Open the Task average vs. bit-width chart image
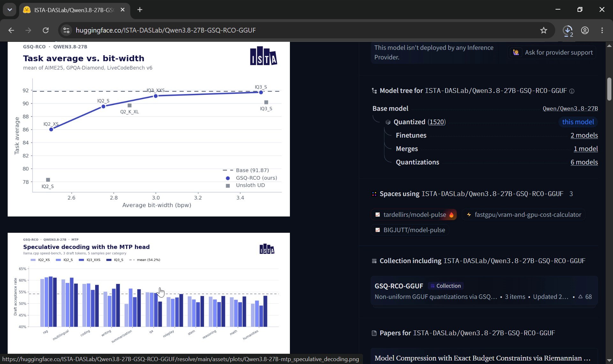613x364 pixels. coord(149,129)
